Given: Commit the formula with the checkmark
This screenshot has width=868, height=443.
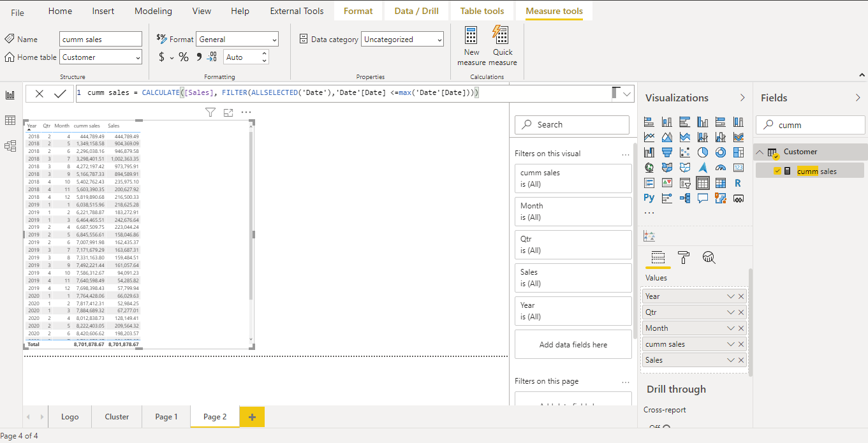Looking at the screenshot, I should point(60,94).
